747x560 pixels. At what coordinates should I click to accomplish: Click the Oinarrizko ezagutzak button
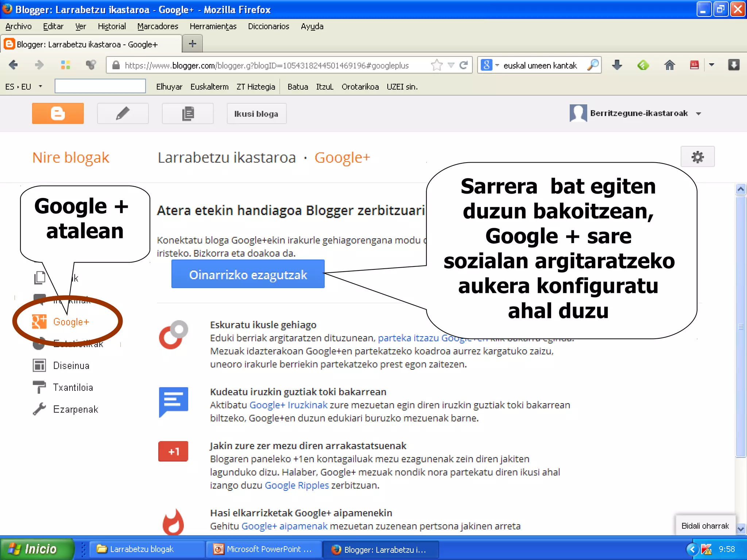point(248,274)
